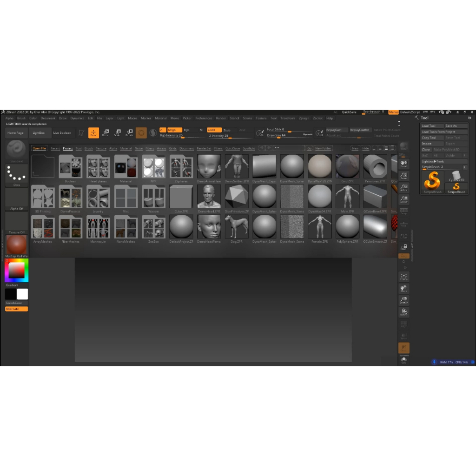Toggle the Zadd mode button
The width and height of the screenshot is (476, 476).
point(214,130)
